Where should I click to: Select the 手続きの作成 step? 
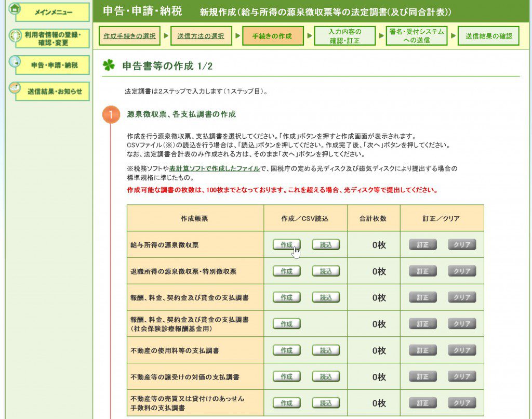tap(272, 36)
